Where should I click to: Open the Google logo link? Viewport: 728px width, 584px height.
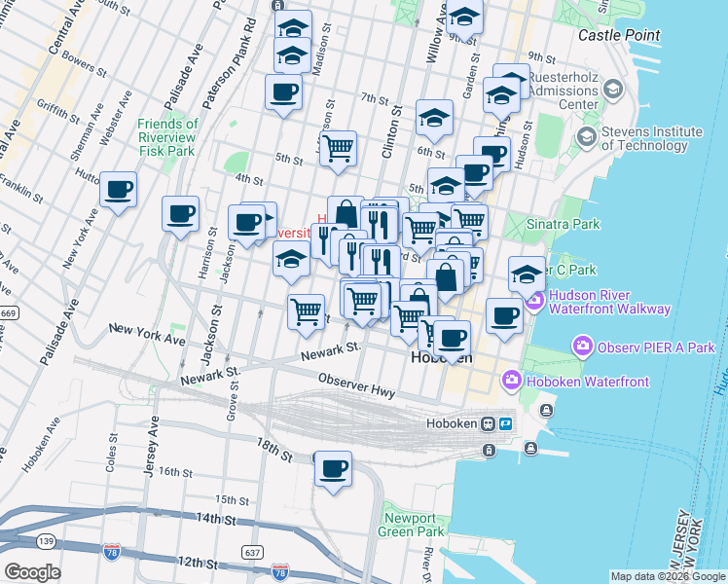click(32, 572)
